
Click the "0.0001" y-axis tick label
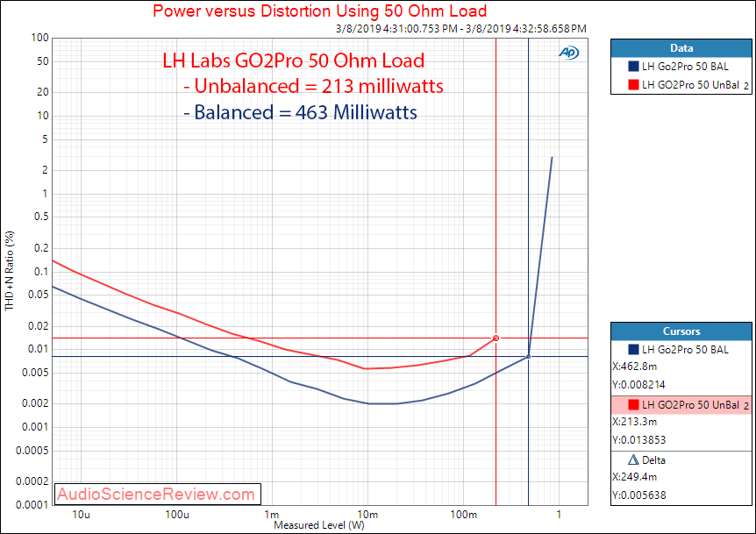[x=32, y=504]
